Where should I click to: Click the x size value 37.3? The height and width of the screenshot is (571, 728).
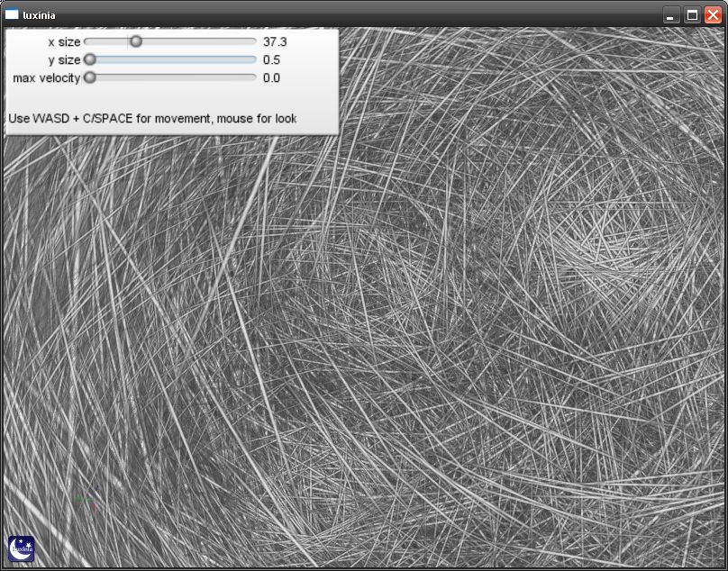click(x=274, y=41)
